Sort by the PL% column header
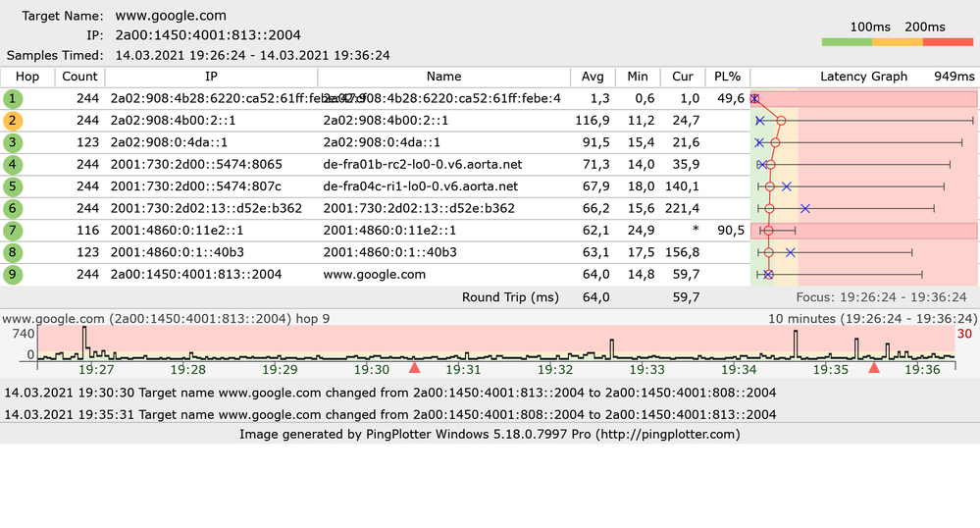This screenshot has width=980, height=528. [x=728, y=77]
